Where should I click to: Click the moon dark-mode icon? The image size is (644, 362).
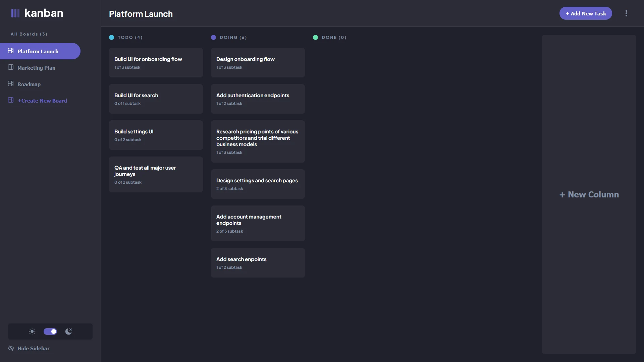[x=69, y=331]
